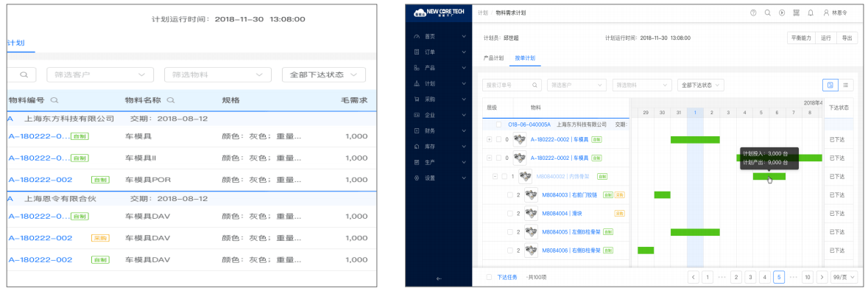The image size is (868, 291).
Task: Go to next page with right arrow
Action: click(822, 276)
